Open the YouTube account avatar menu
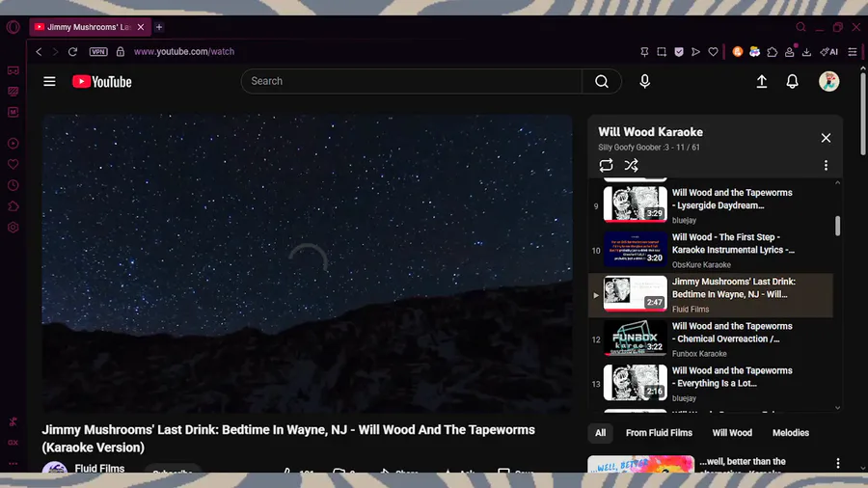868x488 pixels. point(828,81)
